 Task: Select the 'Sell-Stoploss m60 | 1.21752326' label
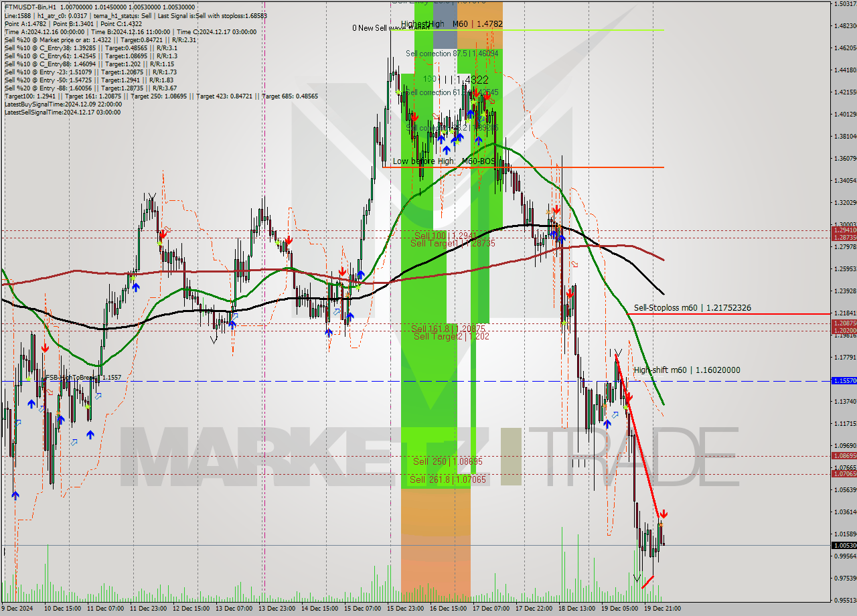click(692, 308)
